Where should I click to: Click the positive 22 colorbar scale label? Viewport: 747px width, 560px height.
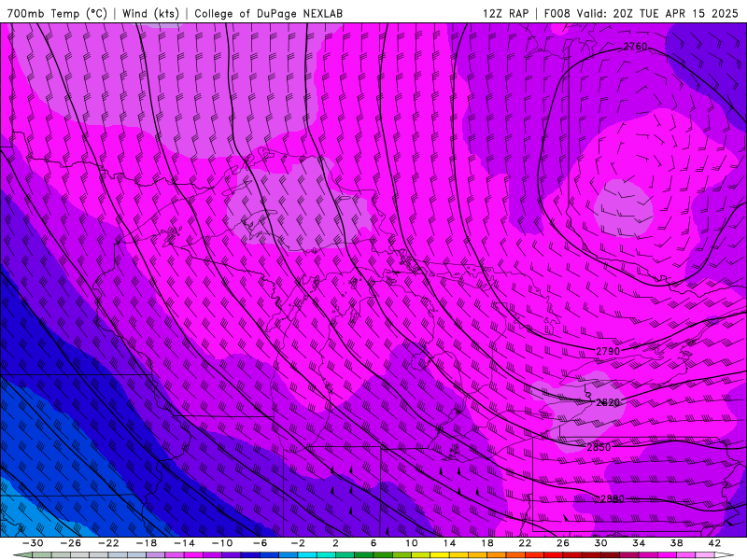tap(525, 543)
